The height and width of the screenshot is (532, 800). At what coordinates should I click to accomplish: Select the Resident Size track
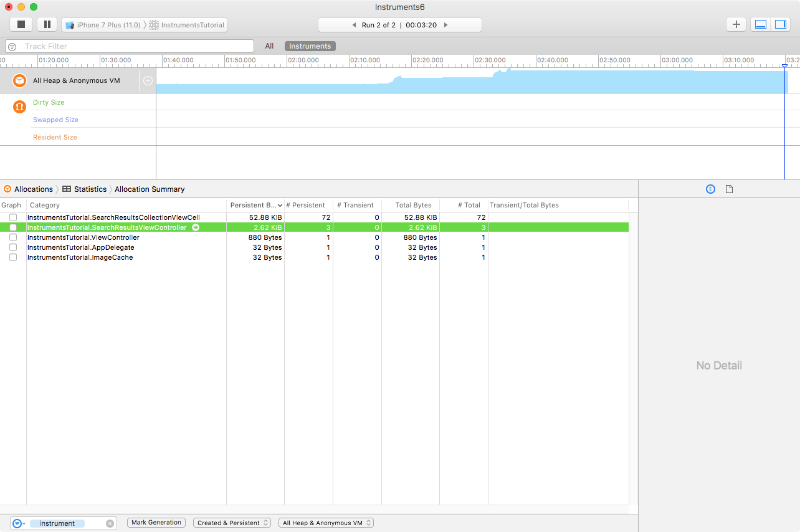tap(55, 137)
